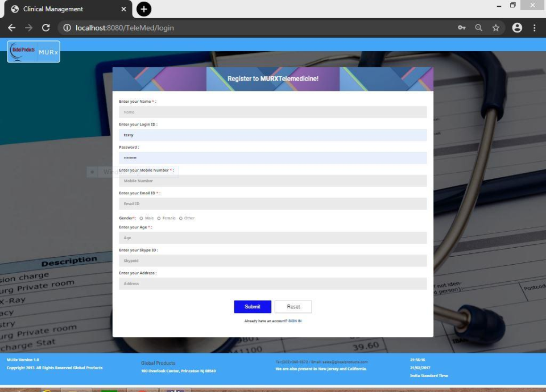This screenshot has width=546, height=392.
Task: Reset the registration form
Action: click(x=293, y=306)
